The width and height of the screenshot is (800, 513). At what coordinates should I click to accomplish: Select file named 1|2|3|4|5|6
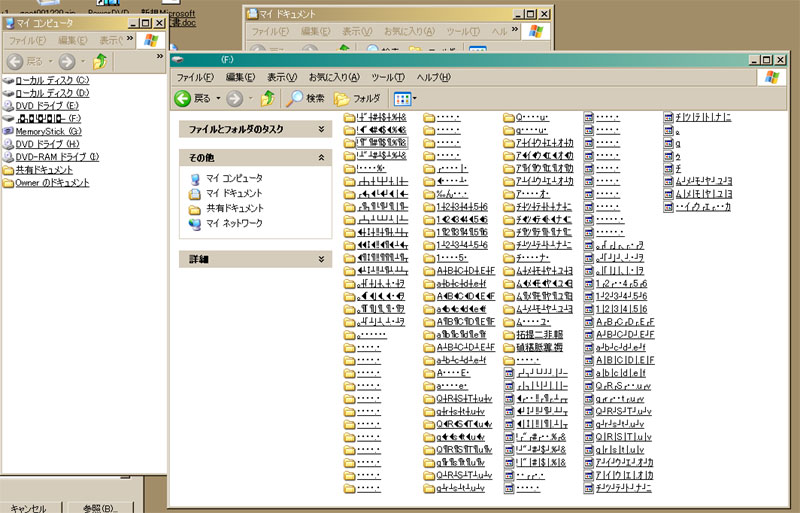pyautogui.click(x=621, y=309)
